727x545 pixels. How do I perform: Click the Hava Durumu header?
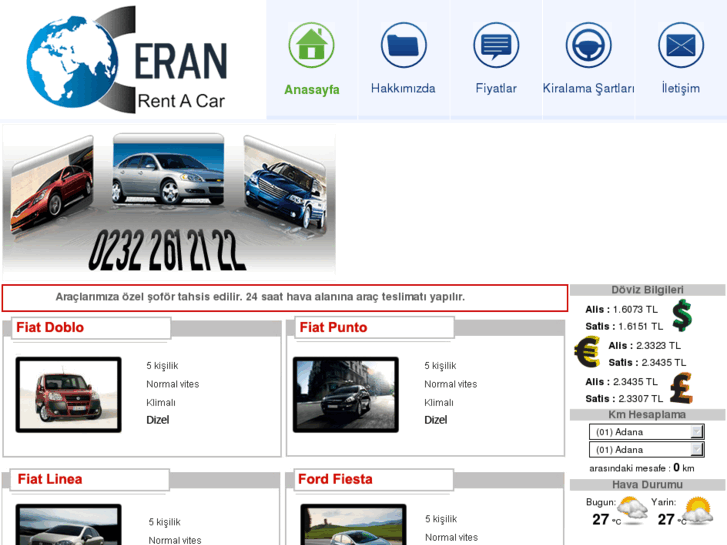point(647,485)
